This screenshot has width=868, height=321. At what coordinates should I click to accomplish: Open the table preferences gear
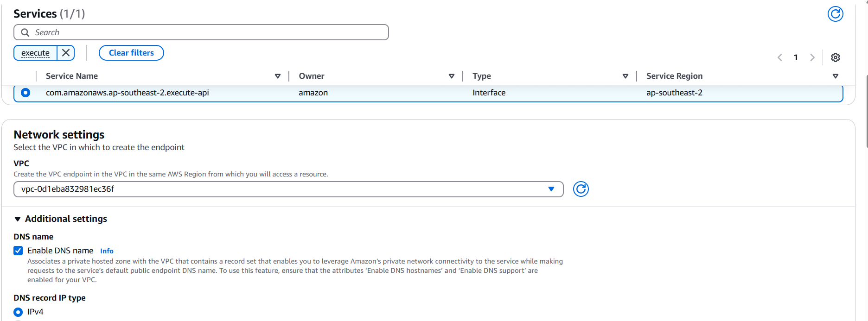835,57
